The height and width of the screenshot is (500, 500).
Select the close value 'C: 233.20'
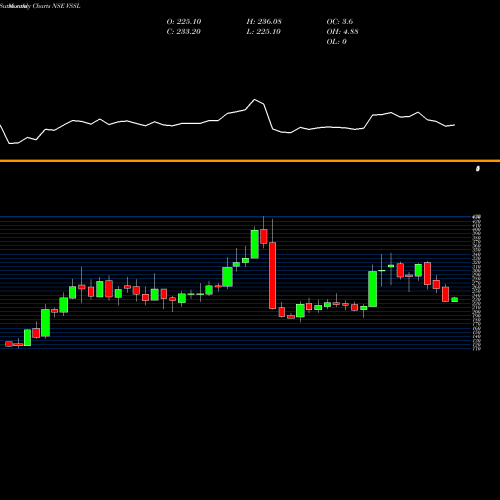tap(184, 31)
